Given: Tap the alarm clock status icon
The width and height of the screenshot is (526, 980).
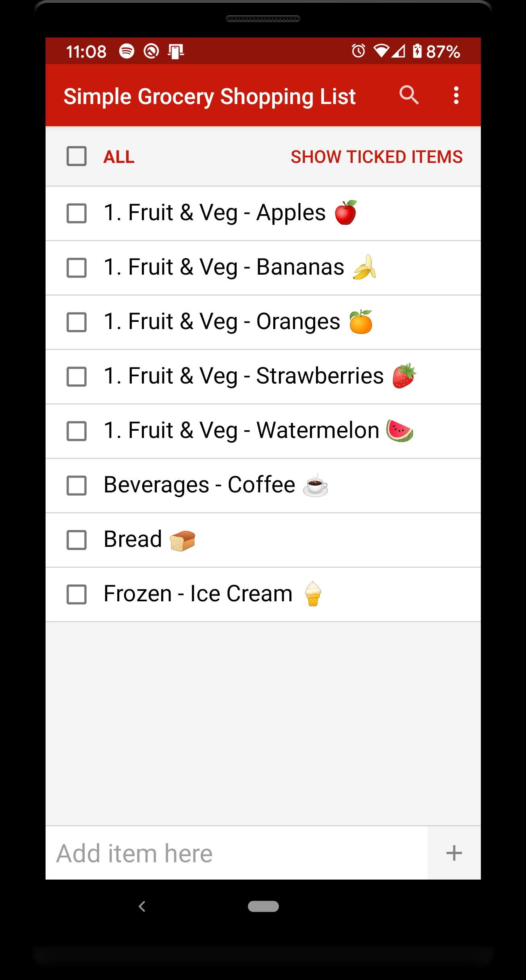Looking at the screenshot, I should (x=358, y=51).
